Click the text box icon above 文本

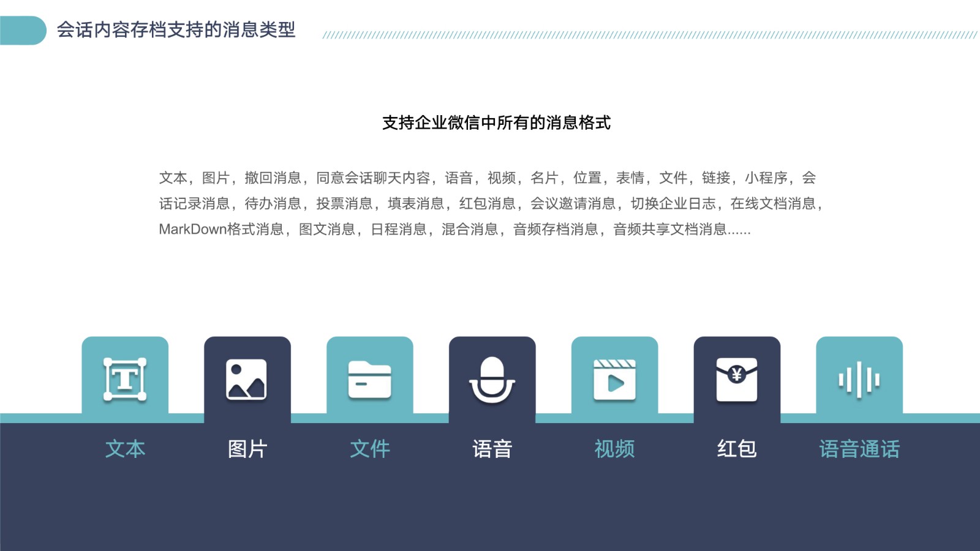[x=125, y=380]
